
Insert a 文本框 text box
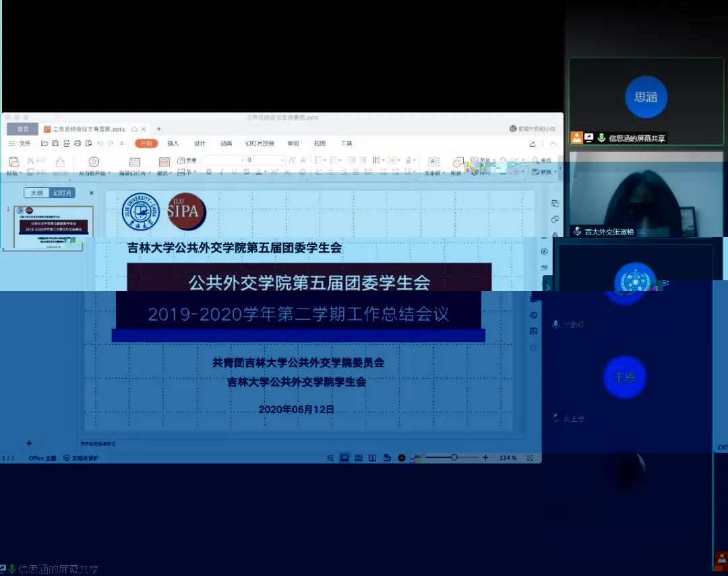pyautogui.click(x=434, y=166)
